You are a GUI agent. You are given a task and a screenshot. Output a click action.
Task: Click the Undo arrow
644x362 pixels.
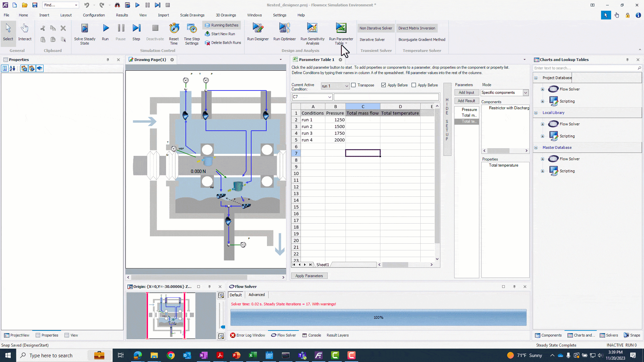point(87,5)
